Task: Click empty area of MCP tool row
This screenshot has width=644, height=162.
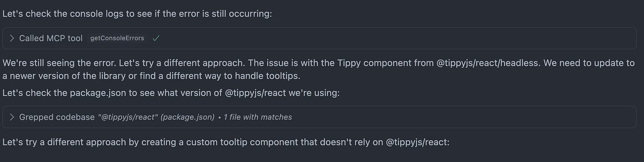Action: tap(398, 39)
